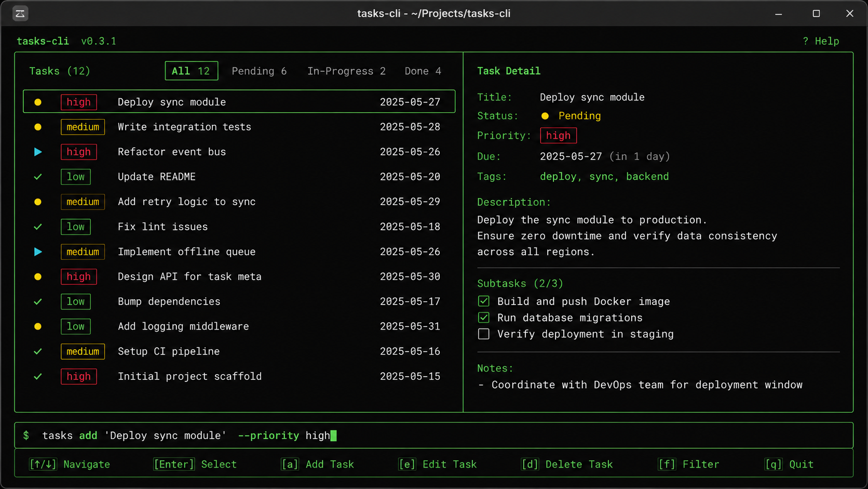Select the Refactor event bus task

click(x=239, y=152)
